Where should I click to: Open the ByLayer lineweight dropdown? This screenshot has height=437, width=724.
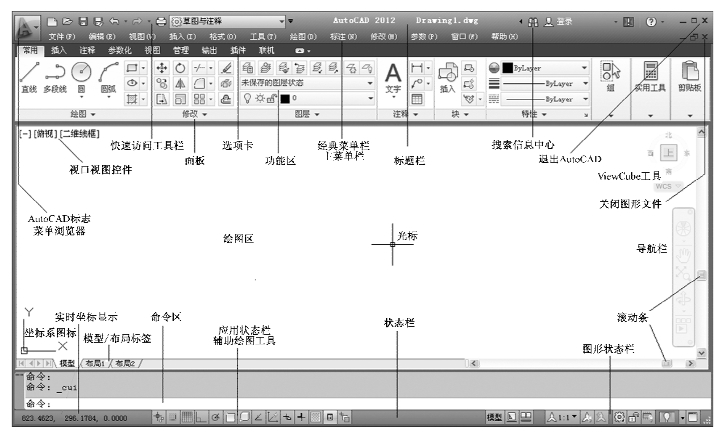tap(545, 84)
